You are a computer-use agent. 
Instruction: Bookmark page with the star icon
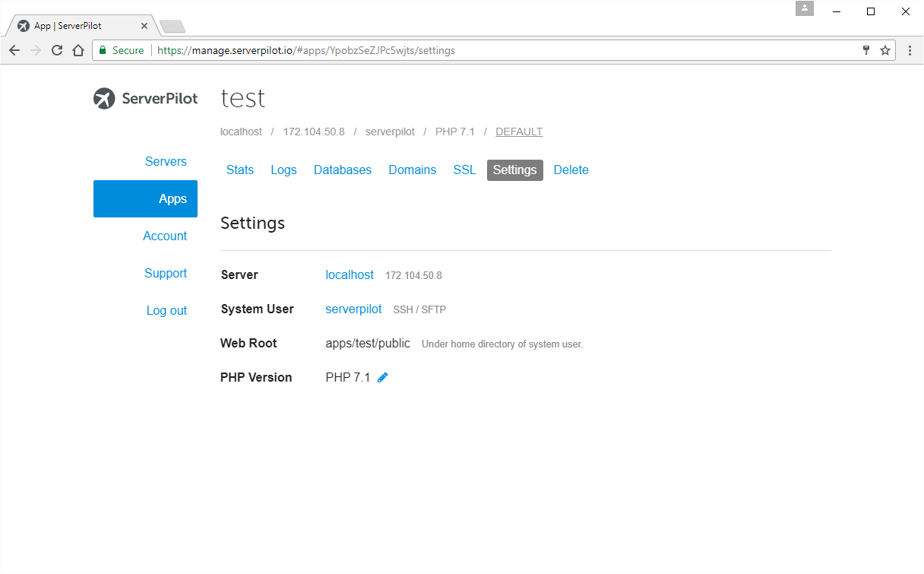click(885, 50)
